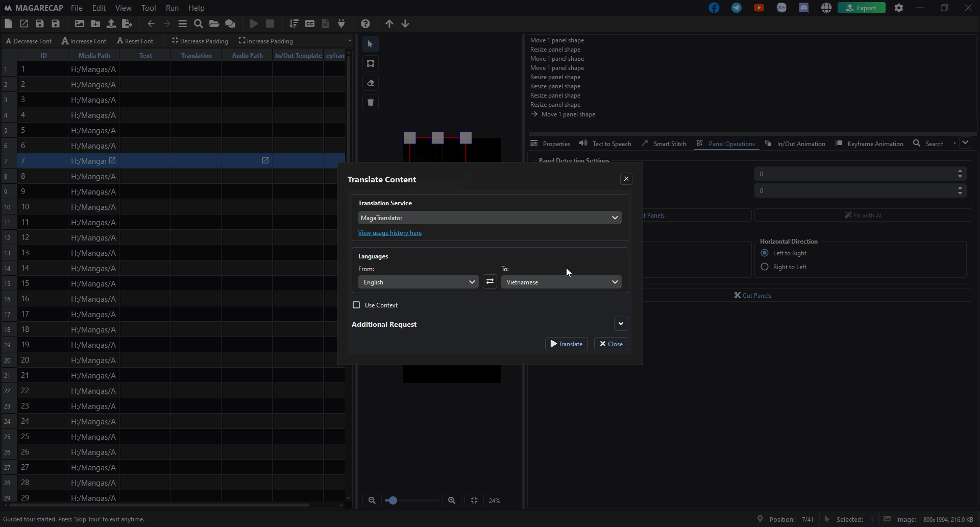Screen dimensions: 980x527
Task: Open the Translation Service MagaTranslator dropdown
Action: (x=490, y=218)
